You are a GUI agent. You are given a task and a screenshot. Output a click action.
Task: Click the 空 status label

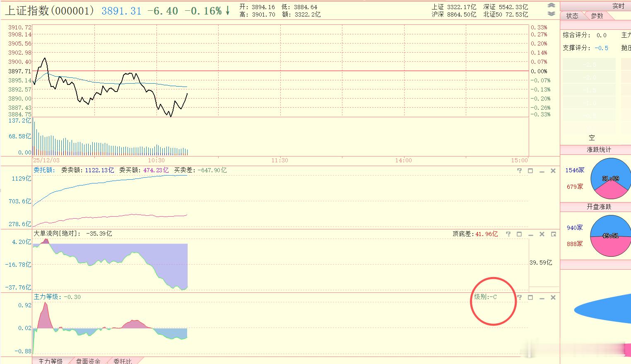(592, 138)
